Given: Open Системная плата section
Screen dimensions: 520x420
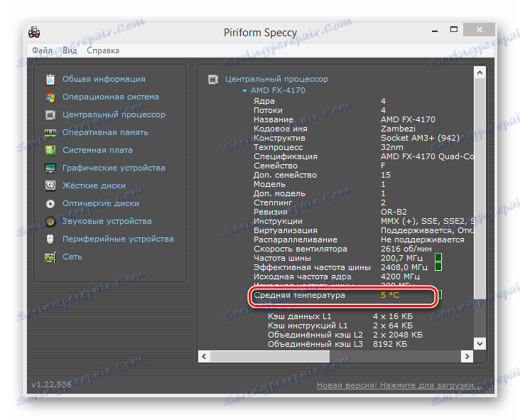Looking at the screenshot, I should (97, 150).
